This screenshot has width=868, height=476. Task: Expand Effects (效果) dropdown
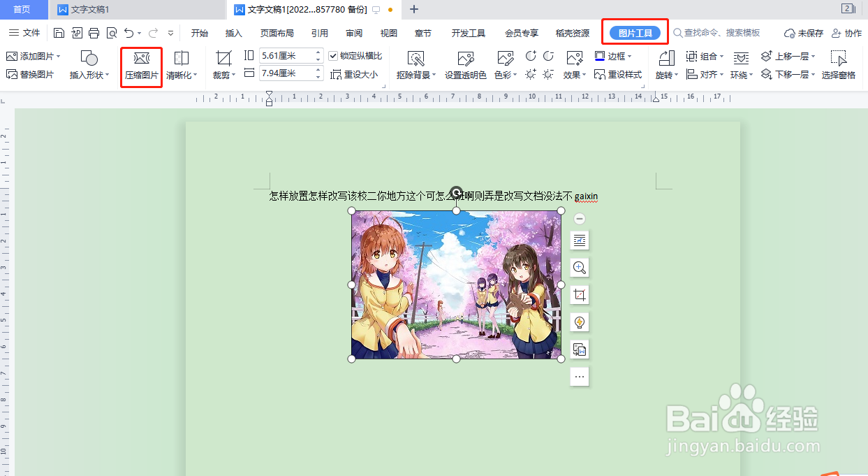[584, 75]
